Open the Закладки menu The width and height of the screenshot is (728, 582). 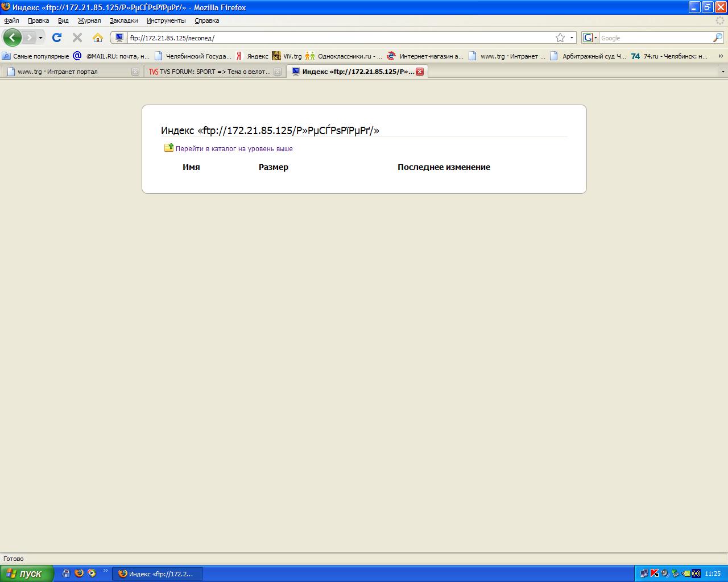(x=123, y=20)
